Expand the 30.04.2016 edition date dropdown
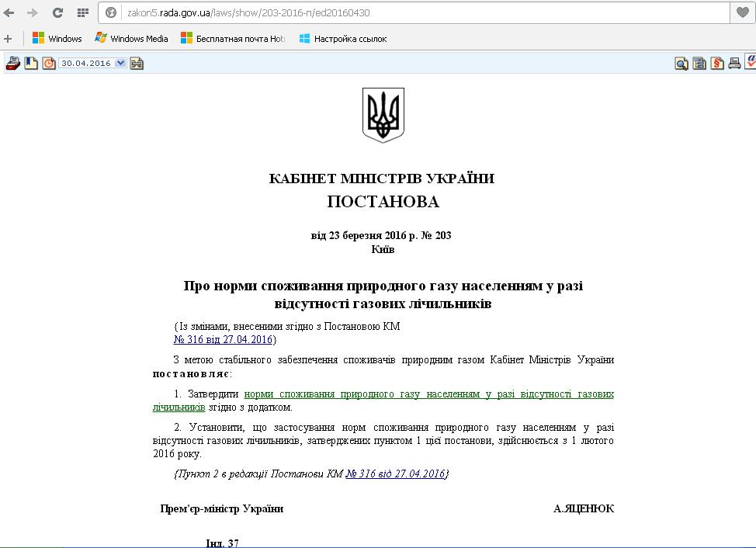The width and height of the screenshot is (756, 548). [x=120, y=64]
